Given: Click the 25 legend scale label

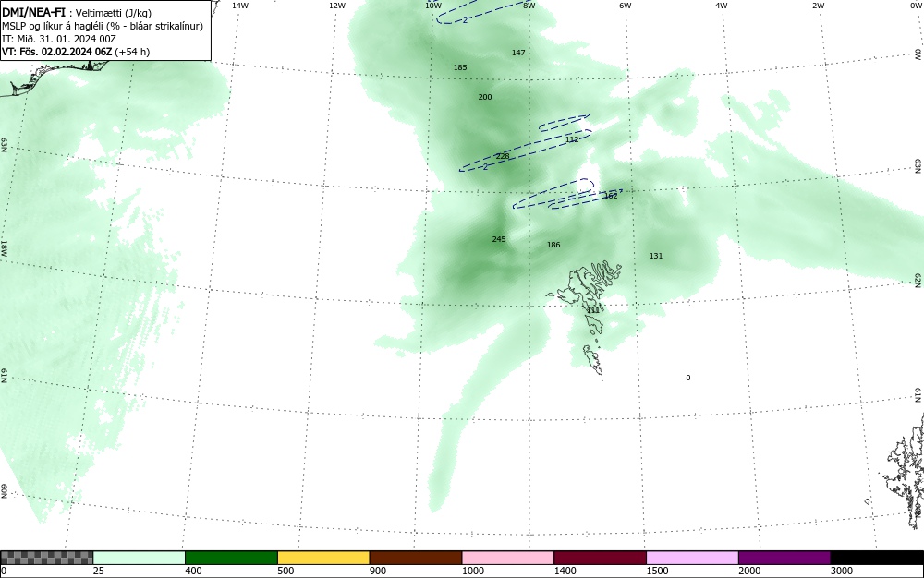Looking at the screenshot, I should (99, 571).
